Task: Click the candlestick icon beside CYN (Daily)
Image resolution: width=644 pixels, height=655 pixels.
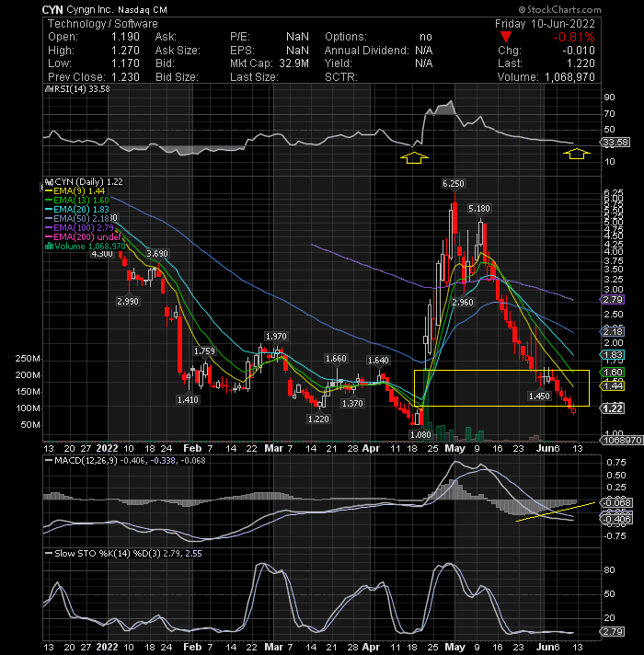Action: [50, 182]
